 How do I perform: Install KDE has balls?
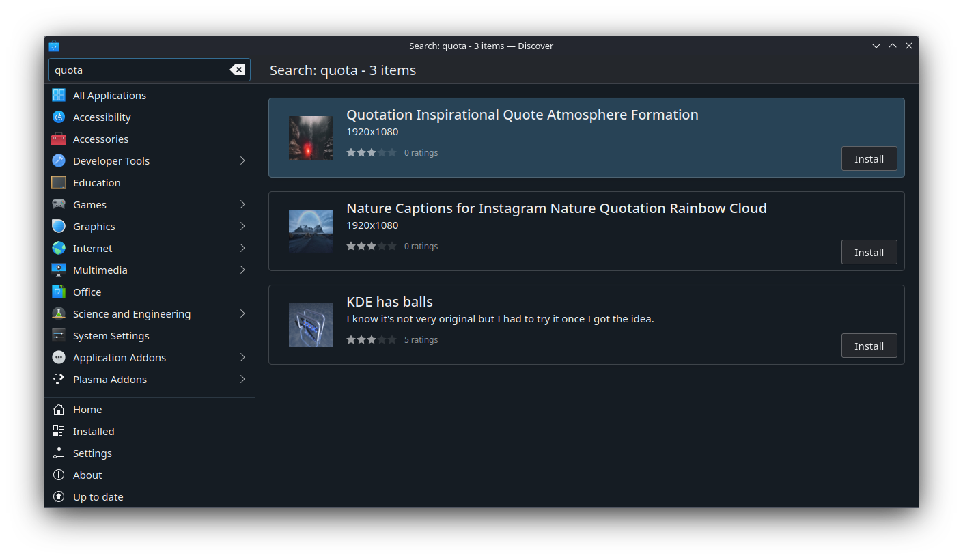point(869,346)
